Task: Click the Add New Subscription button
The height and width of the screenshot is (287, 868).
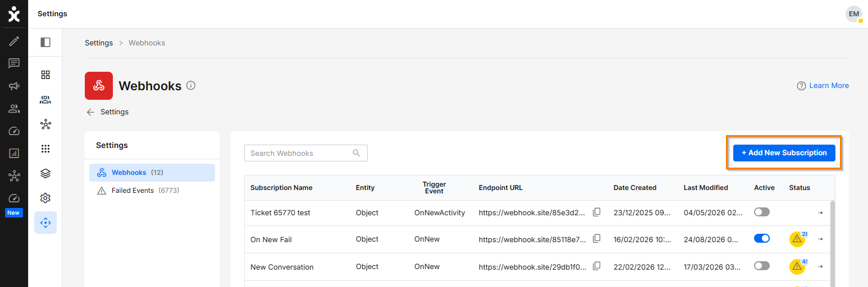Action: click(784, 152)
